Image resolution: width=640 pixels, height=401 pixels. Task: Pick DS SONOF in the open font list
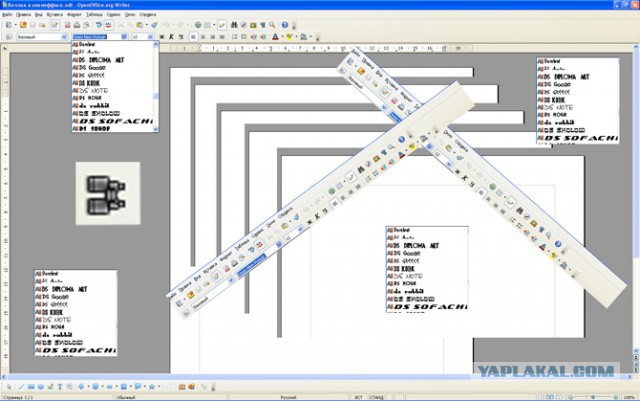(x=94, y=129)
